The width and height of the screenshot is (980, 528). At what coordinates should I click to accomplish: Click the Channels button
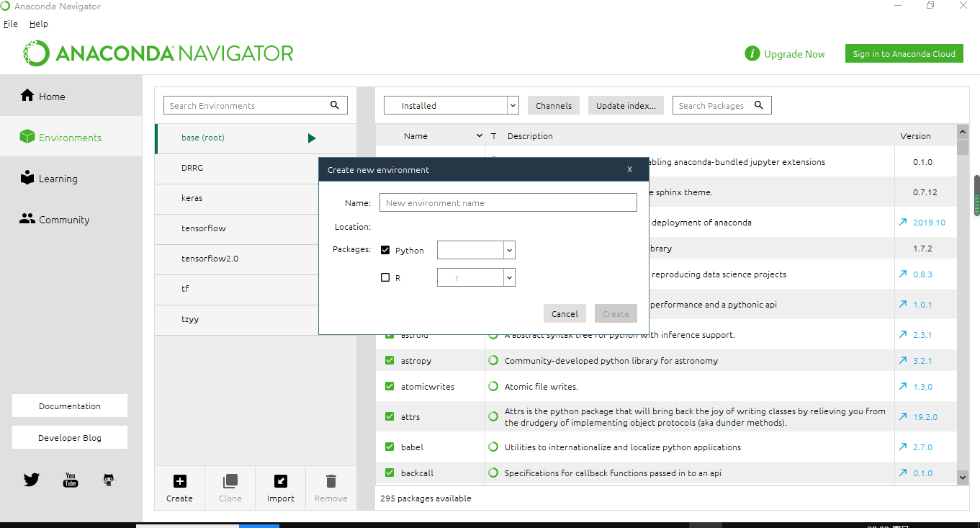pos(554,105)
